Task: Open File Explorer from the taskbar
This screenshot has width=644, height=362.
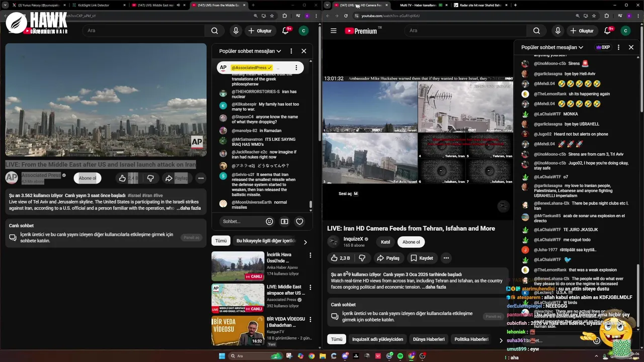Action: (x=323, y=356)
